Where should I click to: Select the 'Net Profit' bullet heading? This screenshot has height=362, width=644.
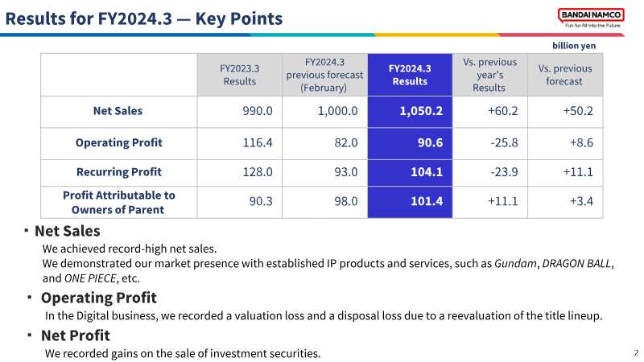[x=76, y=335]
